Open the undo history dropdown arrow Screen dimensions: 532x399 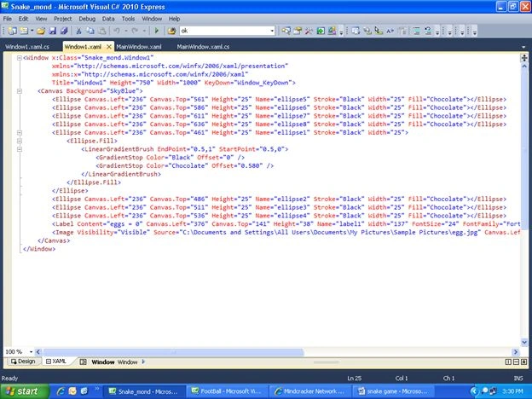pyautogui.click(x=125, y=31)
